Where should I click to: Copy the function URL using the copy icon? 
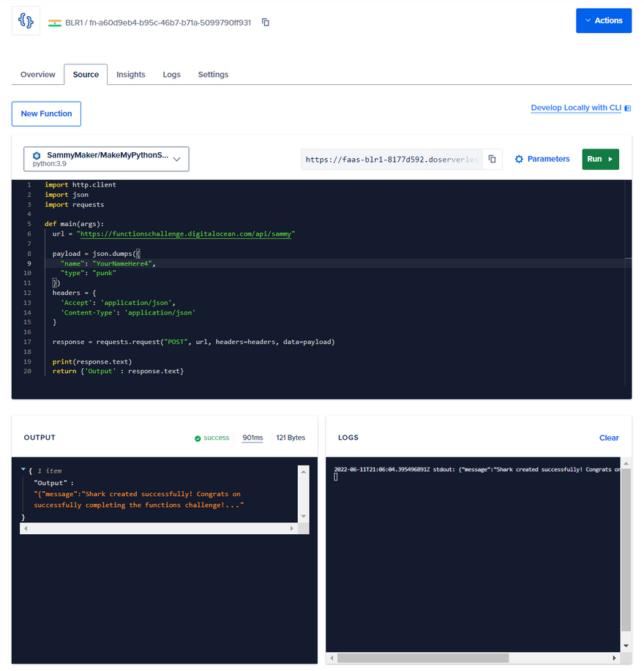tap(493, 159)
